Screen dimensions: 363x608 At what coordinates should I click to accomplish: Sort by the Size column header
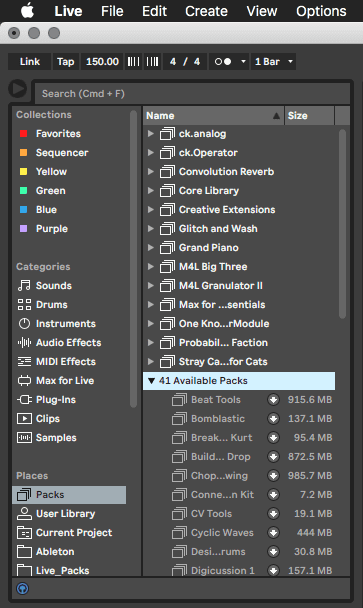tap(309, 116)
